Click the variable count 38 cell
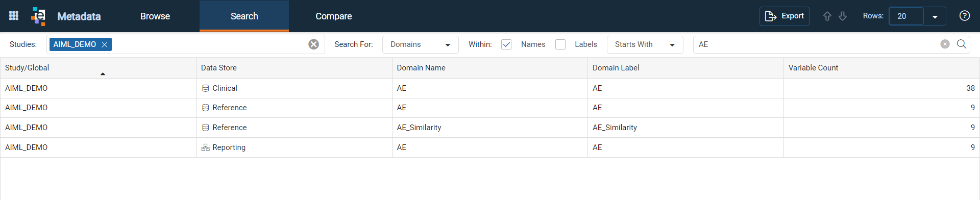Viewport: 980px width, 200px height. tap(881, 88)
